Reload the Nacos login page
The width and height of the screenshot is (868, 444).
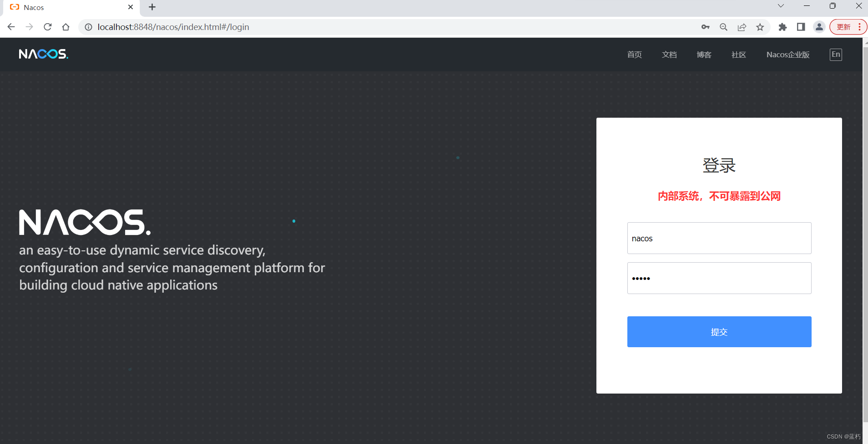[48, 27]
